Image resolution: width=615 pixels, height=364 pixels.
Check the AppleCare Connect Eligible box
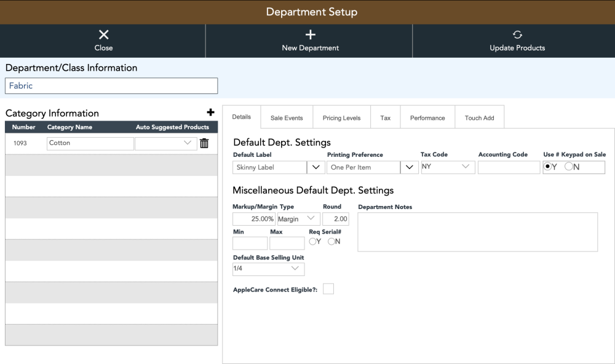coord(328,289)
